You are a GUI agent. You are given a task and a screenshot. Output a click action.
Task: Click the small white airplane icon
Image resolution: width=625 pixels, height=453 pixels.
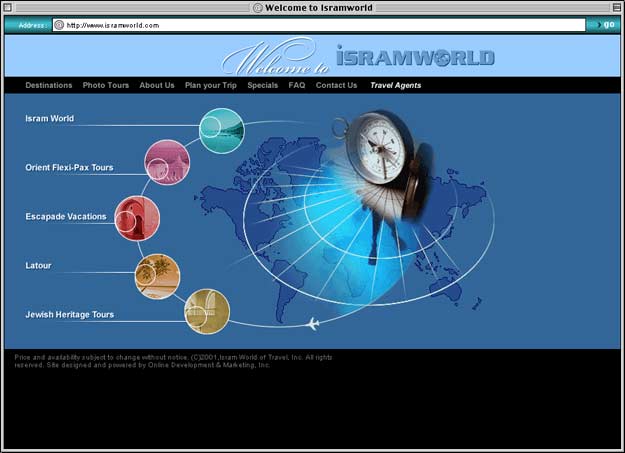[x=314, y=323]
